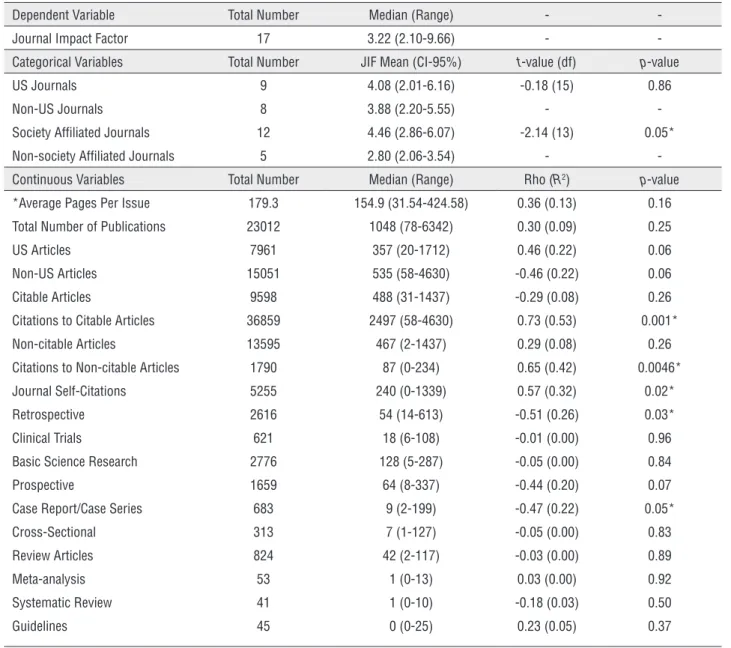Click the Rho value '0.65 (0.42)'
Screen dimensions: 731x648
coord(546,368)
